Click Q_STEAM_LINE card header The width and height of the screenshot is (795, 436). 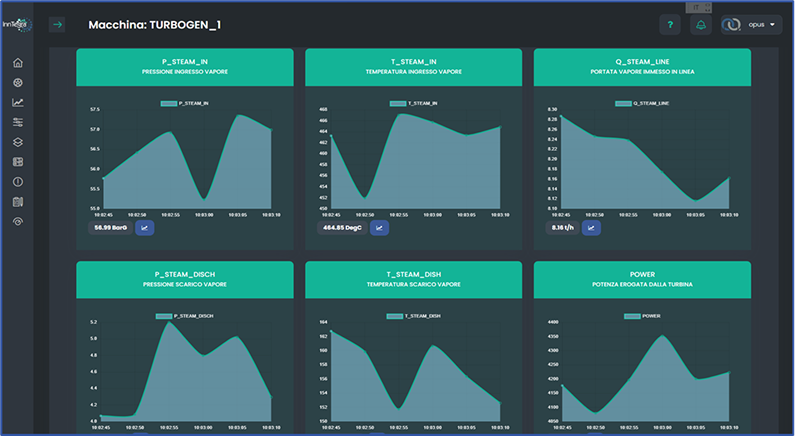click(642, 67)
